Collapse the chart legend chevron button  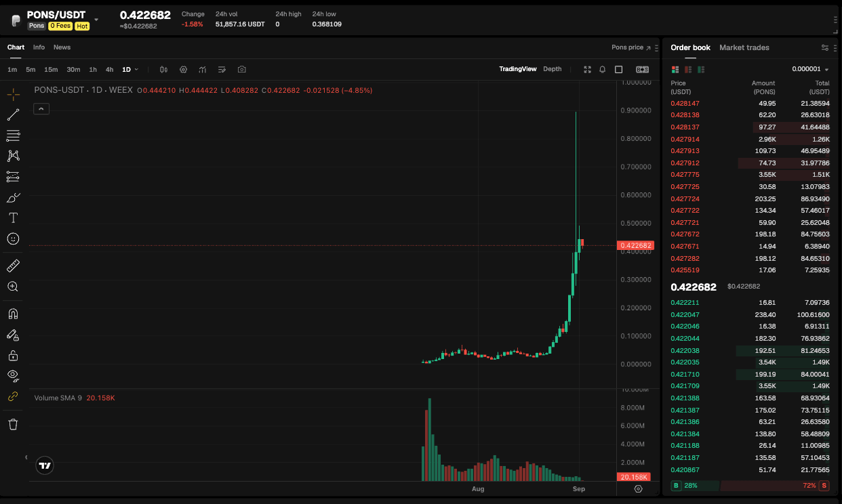[x=41, y=108]
